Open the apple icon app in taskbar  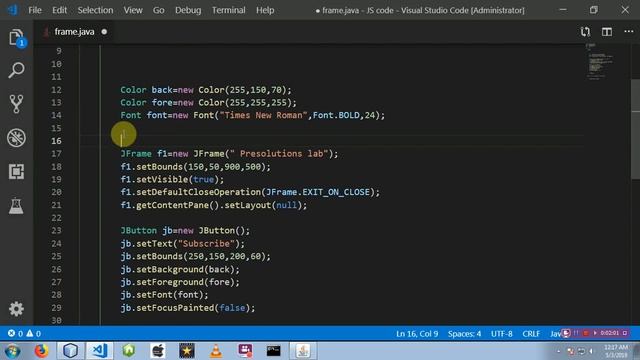click(x=158, y=351)
